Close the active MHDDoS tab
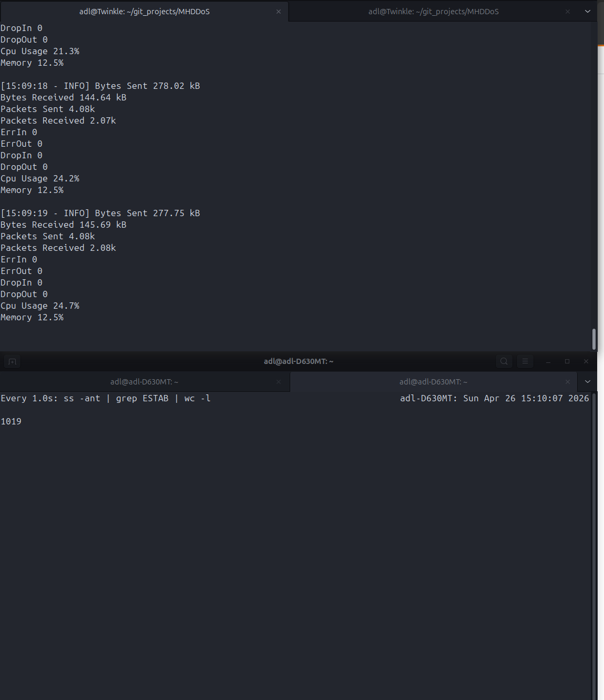 coord(278,11)
